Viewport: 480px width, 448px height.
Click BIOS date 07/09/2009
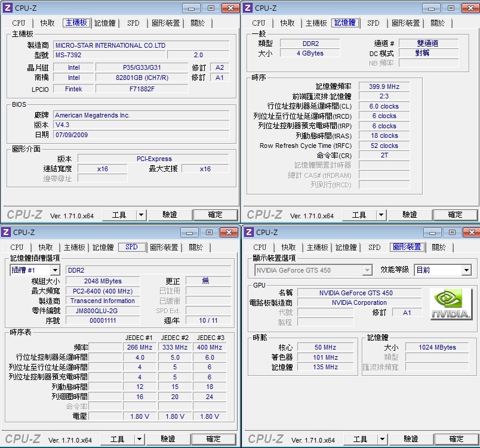[141, 135]
